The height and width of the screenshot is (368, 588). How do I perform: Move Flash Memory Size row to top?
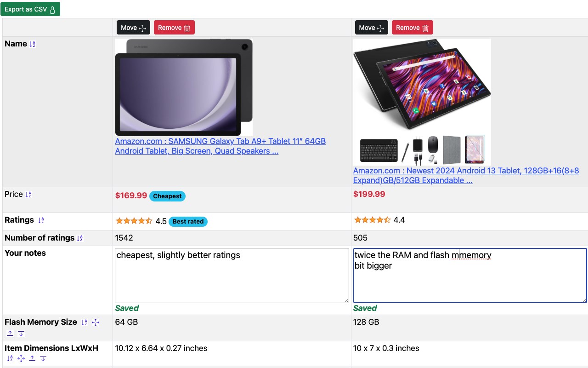tap(10, 333)
